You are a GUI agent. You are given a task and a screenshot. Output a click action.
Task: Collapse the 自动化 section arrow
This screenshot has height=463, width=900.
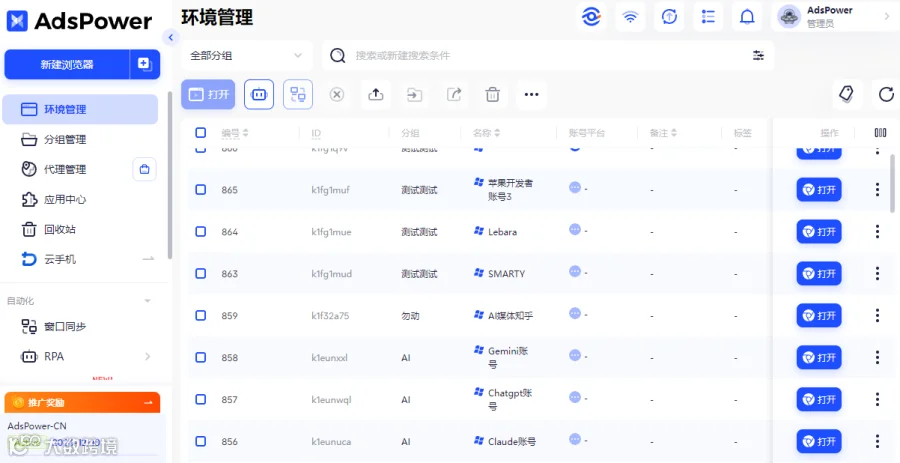click(x=148, y=301)
